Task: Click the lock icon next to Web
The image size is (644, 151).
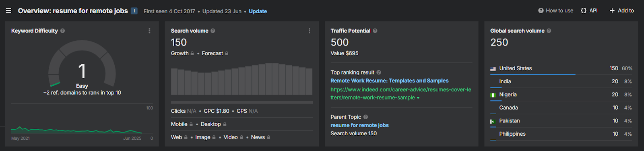Action: click(x=186, y=137)
